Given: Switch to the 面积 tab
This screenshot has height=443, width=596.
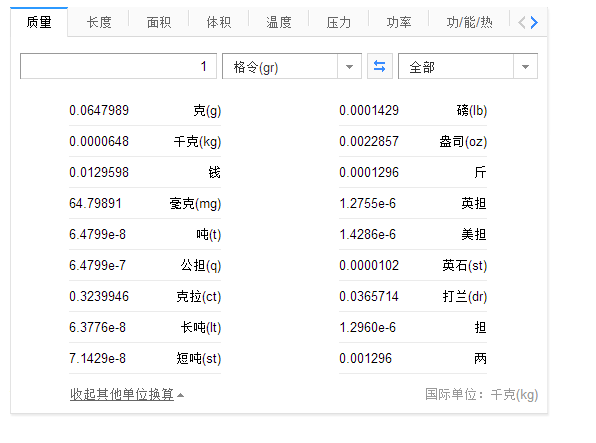Looking at the screenshot, I should click(x=159, y=22).
